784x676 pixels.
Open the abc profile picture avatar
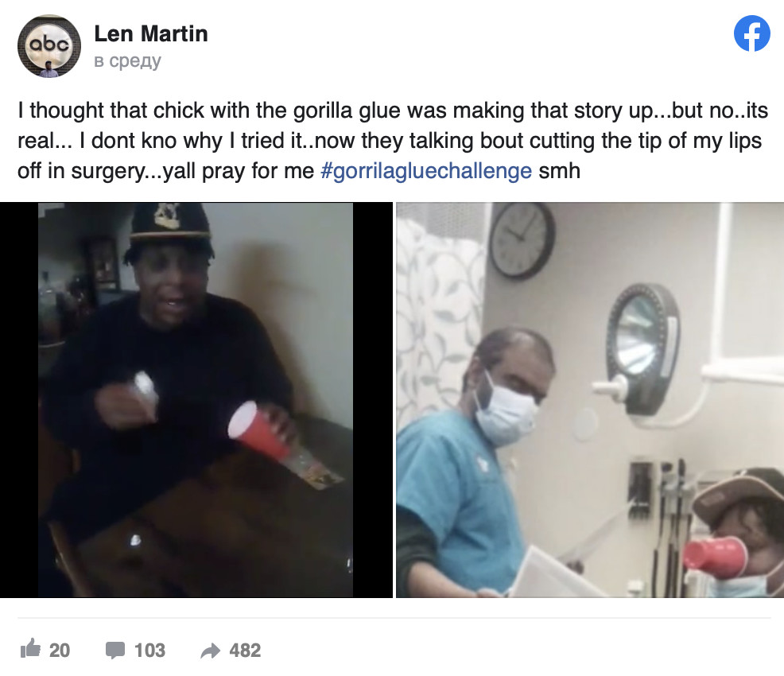(49, 46)
